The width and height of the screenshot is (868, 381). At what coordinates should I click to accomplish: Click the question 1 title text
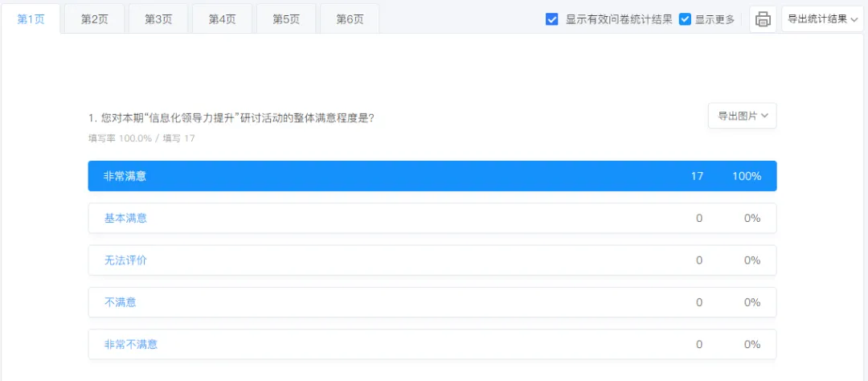click(x=231, y=118)
